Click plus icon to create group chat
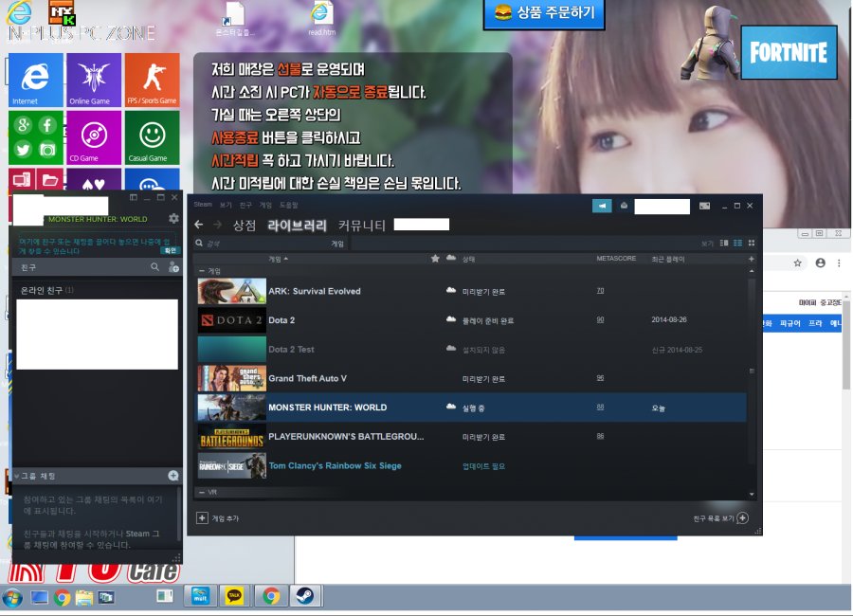853x616 pixels. (x=173, y=476)
